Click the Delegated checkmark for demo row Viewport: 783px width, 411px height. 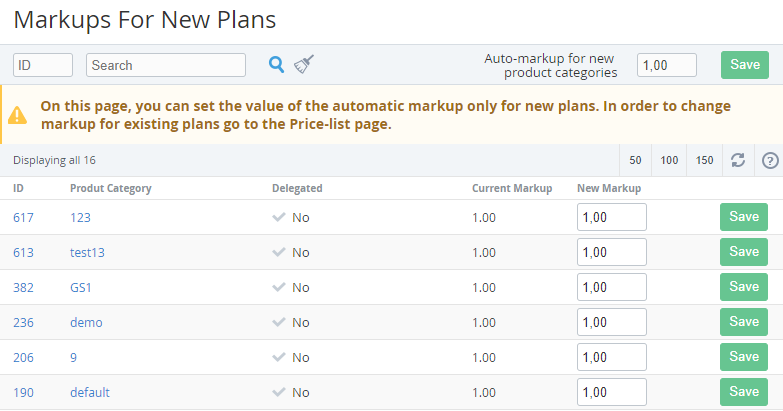[x=279, y=322]
